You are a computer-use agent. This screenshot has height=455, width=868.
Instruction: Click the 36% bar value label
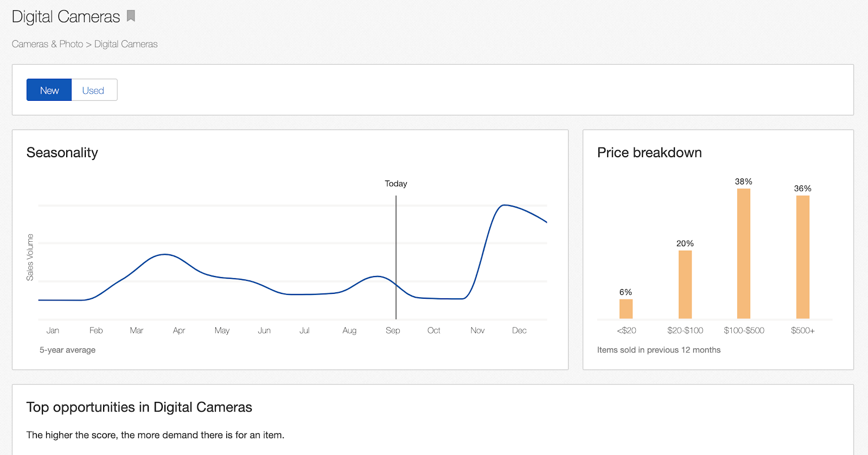pos(803,189)
